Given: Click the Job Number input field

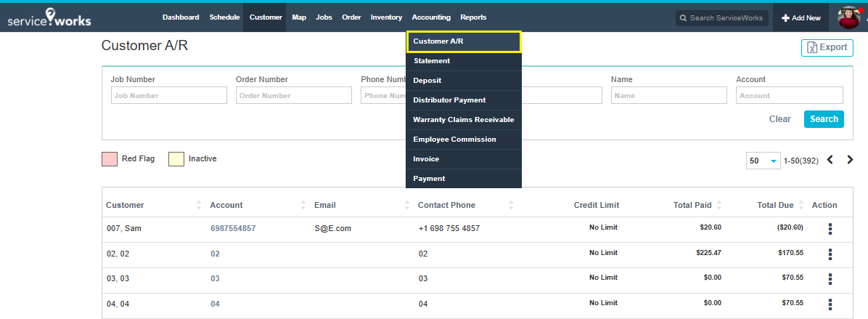Looking at the screenshot, I should (168, 95).
